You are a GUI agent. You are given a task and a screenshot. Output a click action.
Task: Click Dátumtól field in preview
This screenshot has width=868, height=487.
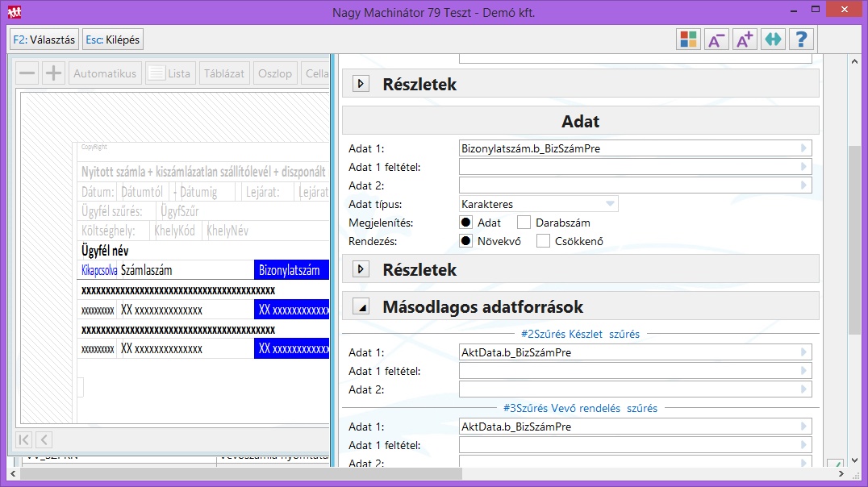[142, 192]
